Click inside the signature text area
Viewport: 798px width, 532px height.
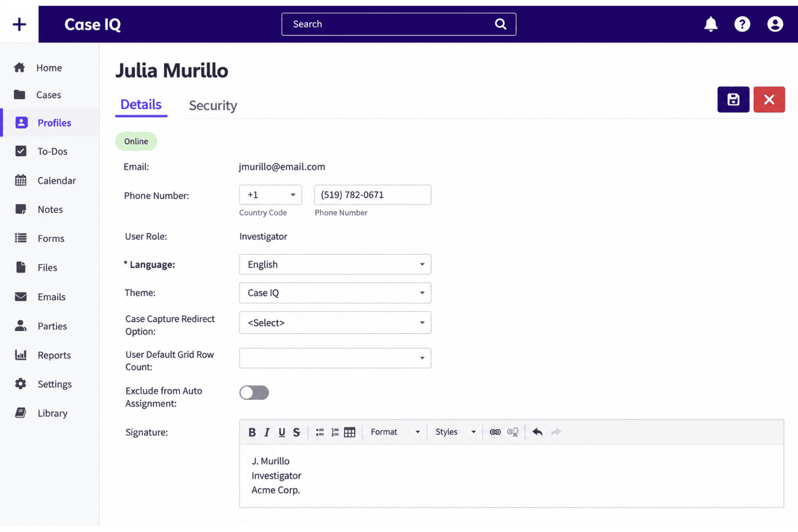pos(512,476)
